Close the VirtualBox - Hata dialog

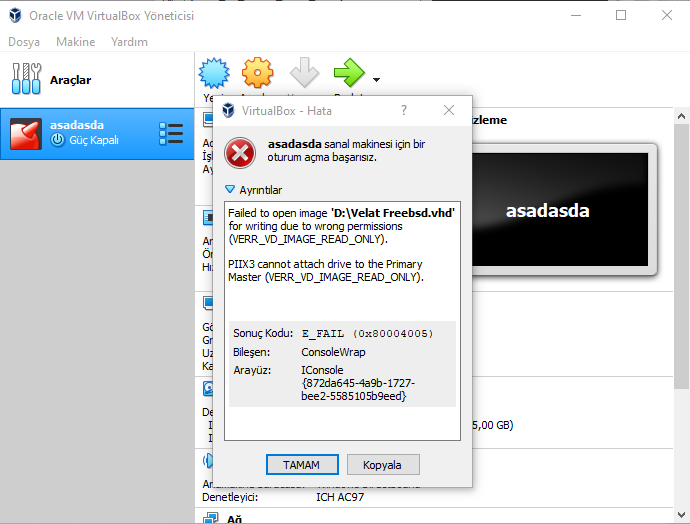[449, 110]
